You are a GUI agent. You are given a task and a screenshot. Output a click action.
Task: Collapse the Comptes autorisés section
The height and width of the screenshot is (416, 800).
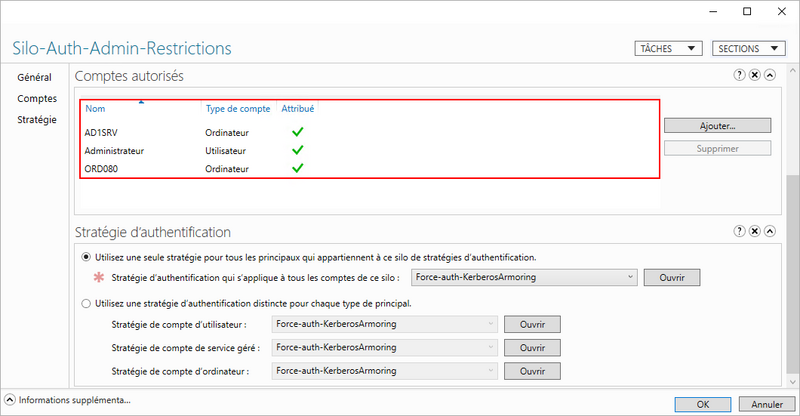[x=770, y=75]
